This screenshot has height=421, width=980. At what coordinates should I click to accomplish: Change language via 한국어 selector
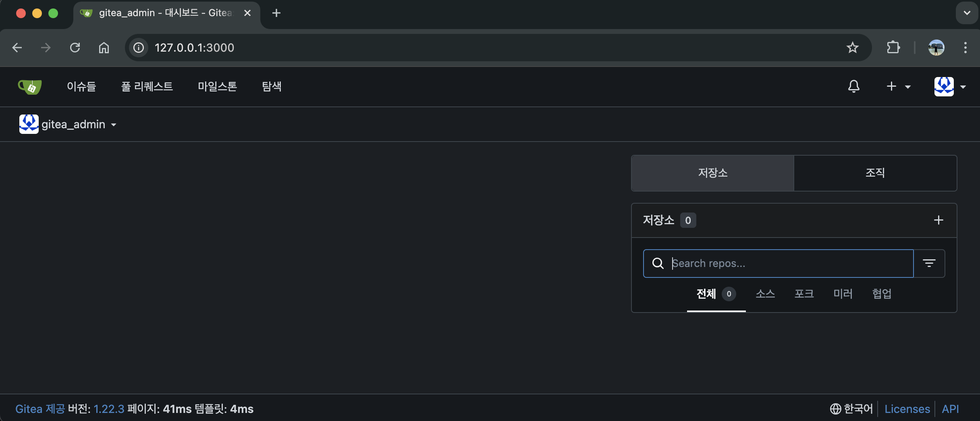pyautogui.click(x=851, y=409)
